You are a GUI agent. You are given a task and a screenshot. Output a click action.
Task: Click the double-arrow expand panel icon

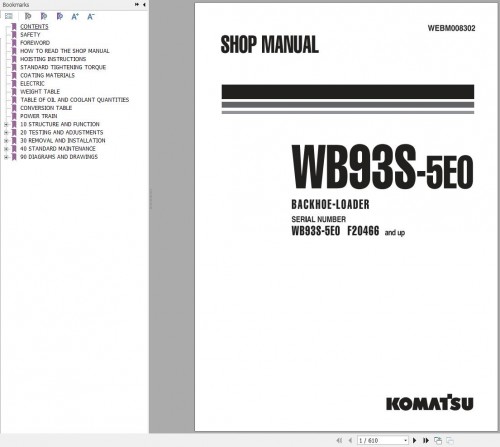(137, 5)
